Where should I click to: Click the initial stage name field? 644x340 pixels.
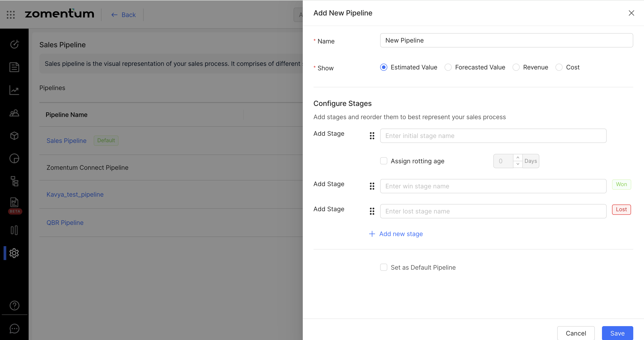(493, 136)
